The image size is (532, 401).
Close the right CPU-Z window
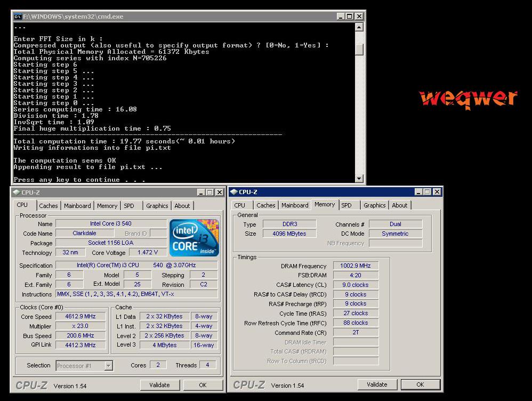(437, 192)
